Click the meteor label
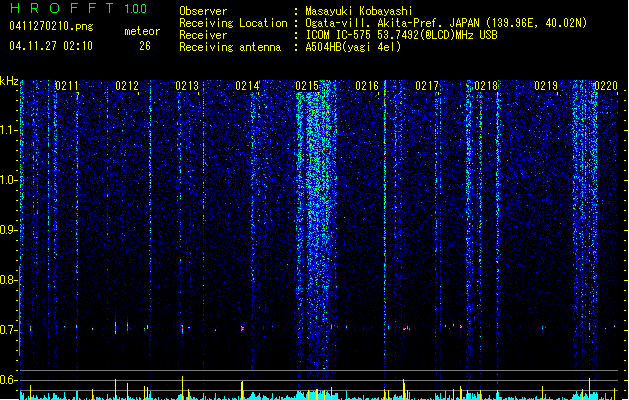 pyautogui.click(x=142, y=31)
